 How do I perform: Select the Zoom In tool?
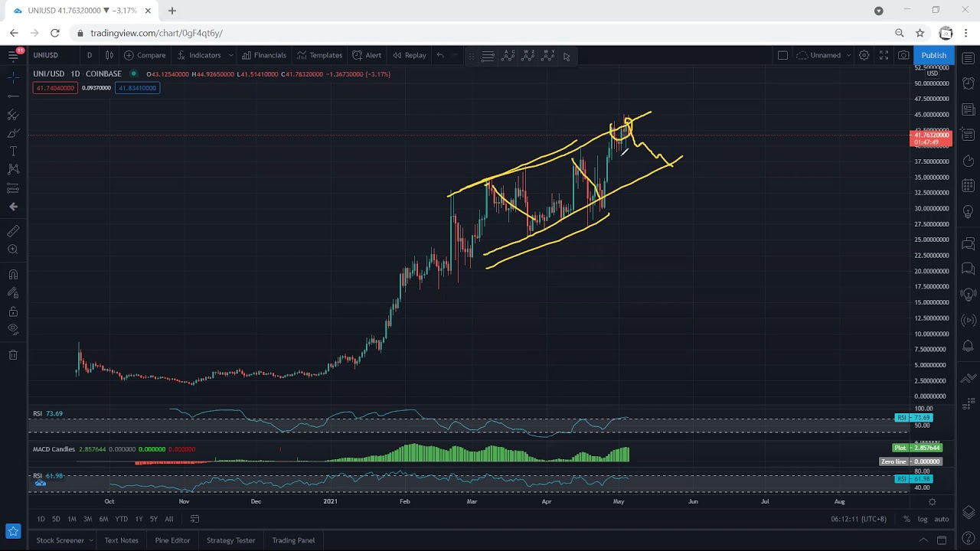(13, 249)
